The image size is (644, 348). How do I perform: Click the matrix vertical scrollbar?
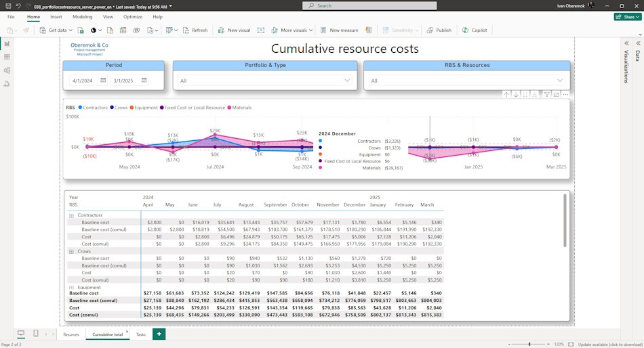click(565, 220)
